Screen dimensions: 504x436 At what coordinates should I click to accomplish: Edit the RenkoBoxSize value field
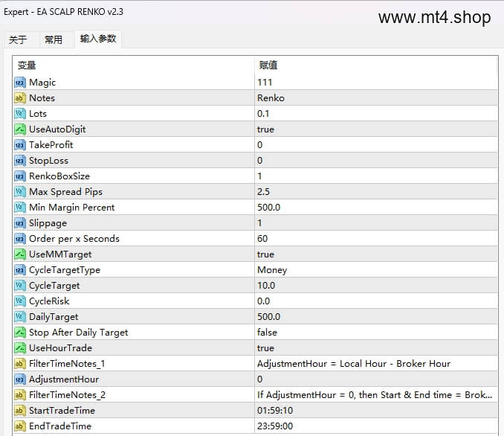[x=376, y=176]
